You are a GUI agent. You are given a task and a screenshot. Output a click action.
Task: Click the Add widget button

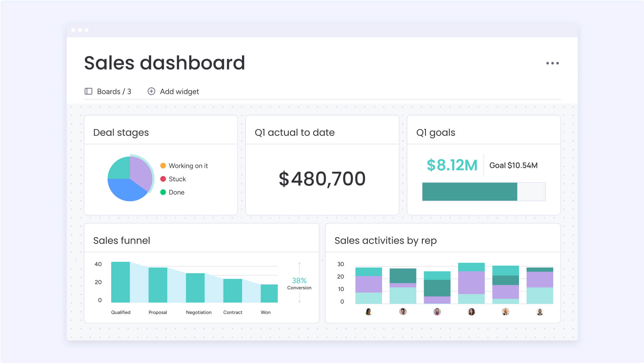pos(174,92)
